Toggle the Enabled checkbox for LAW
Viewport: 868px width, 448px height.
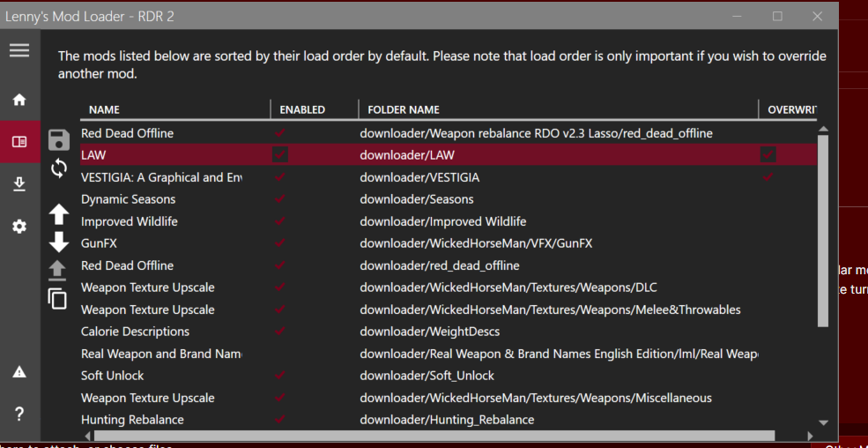pos(280,155)
